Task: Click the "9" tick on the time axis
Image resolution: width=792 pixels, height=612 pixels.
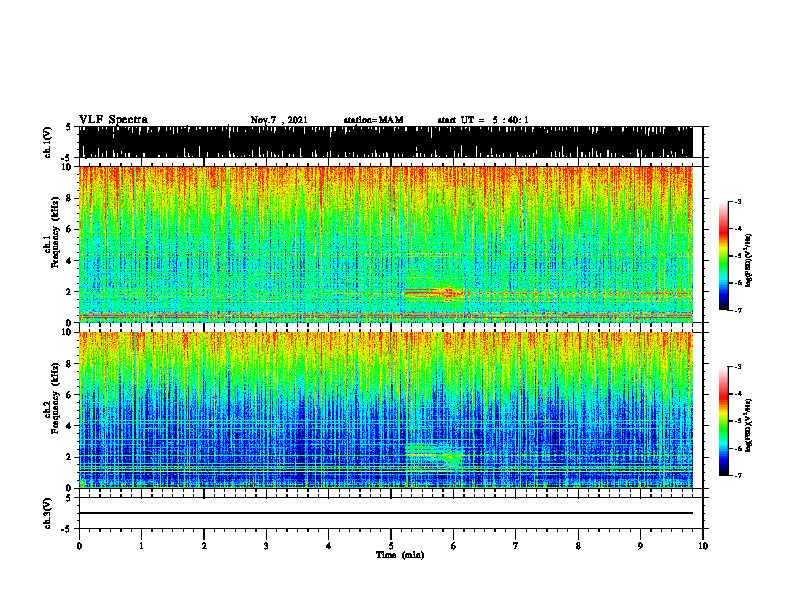Action: (x=640, y=546)
